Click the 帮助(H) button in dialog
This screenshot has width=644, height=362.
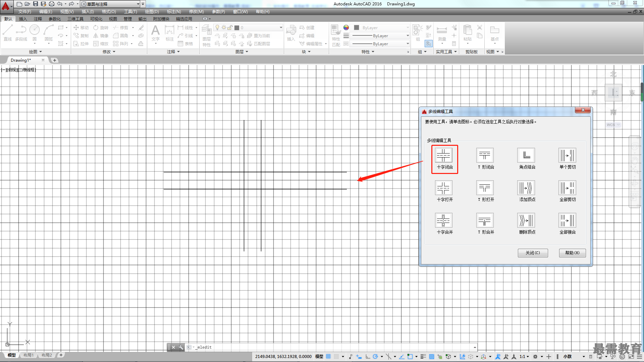tap(572, 253)
